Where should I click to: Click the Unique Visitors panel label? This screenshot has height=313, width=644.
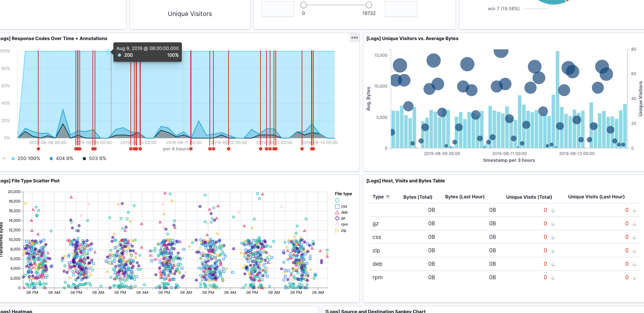coord(190,14)
